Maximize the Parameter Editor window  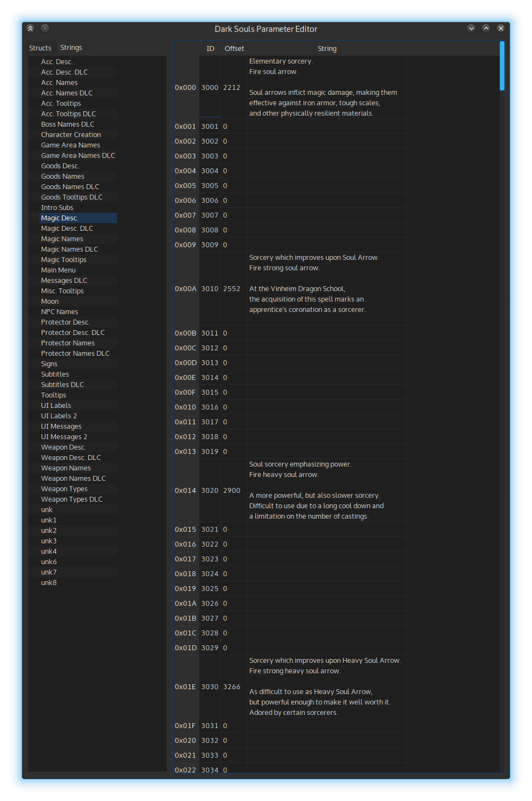tap(486, 29)
